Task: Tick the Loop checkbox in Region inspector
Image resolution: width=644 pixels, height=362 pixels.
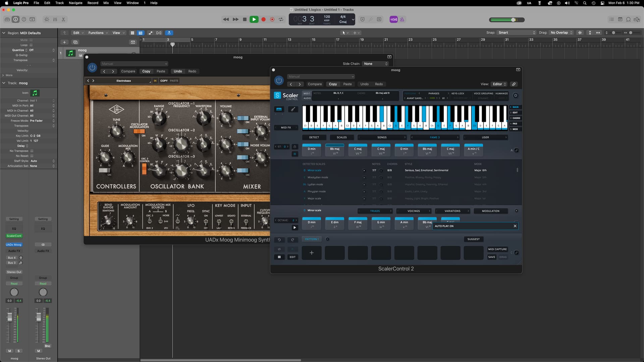Action: pos(31,45)
